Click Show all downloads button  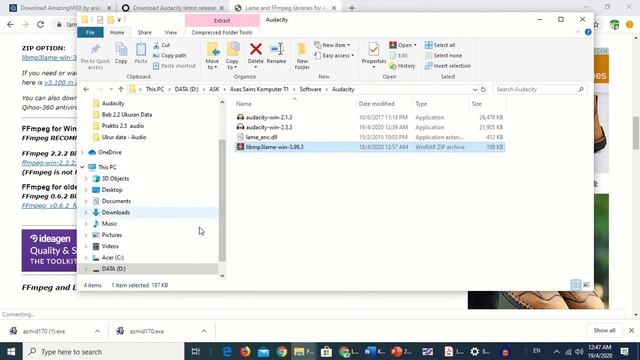[604, 330]
